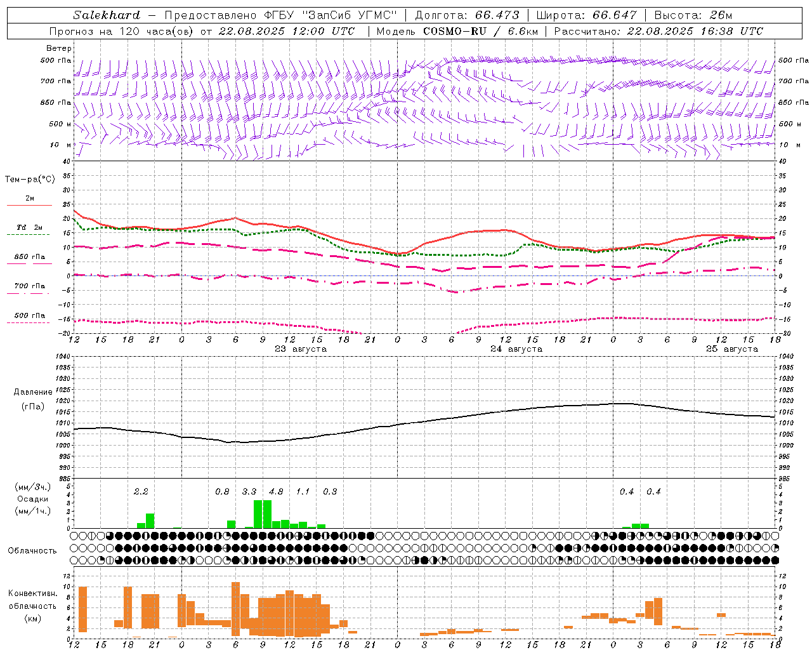Screen dimensions: 812x650
Task: Click the 850 гПа temperature legend label
Action: (30, 257)
